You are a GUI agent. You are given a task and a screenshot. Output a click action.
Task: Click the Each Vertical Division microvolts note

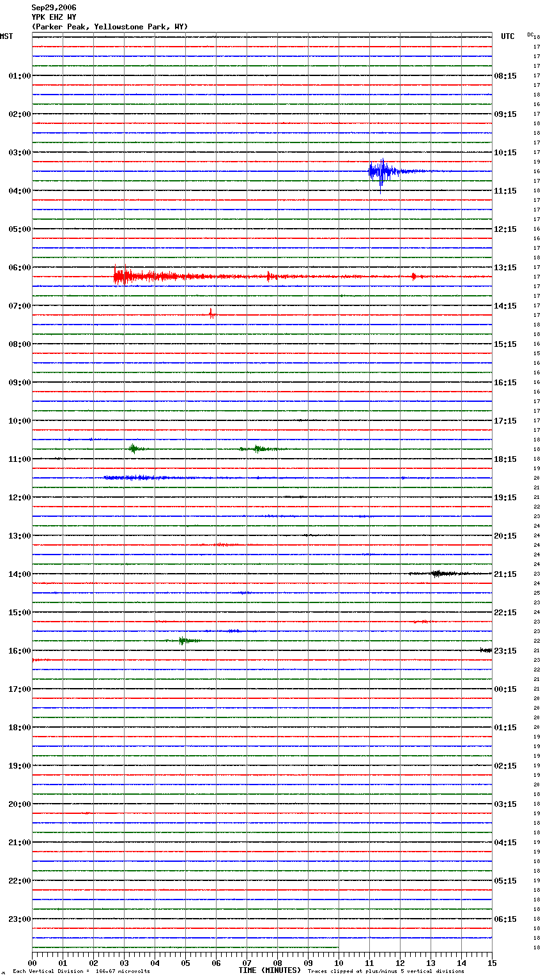pos(82,972)
